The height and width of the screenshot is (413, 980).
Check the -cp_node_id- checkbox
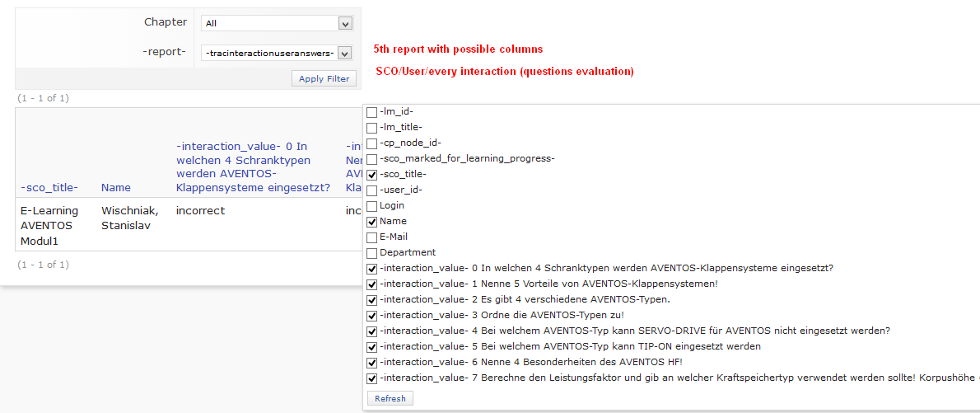pos(372,143)
